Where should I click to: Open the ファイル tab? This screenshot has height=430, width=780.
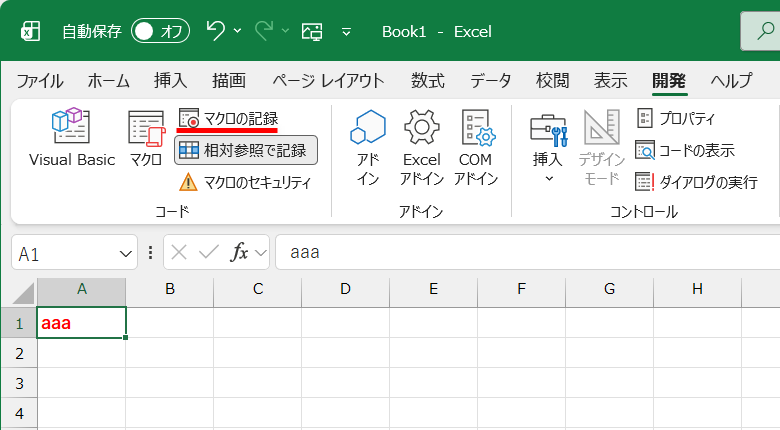pos(40,80)
